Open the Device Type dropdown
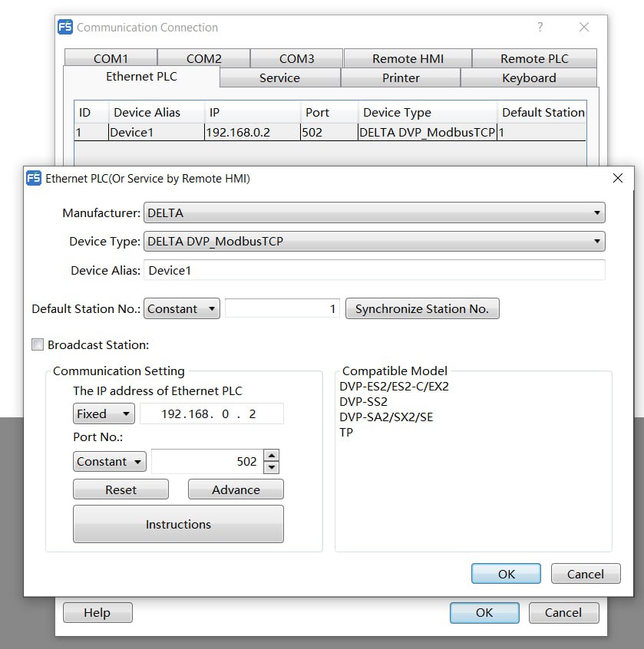This screenshot has height=649, width=644. click(374, 242)
